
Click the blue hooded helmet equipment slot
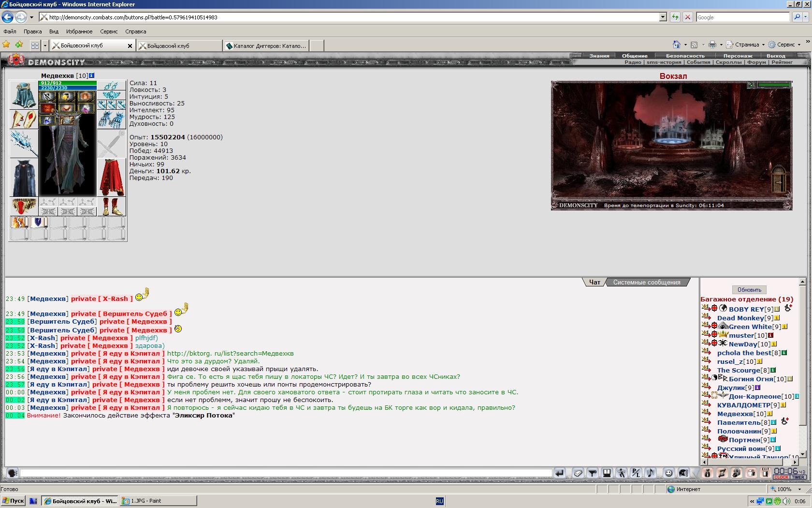click(24, 95)
